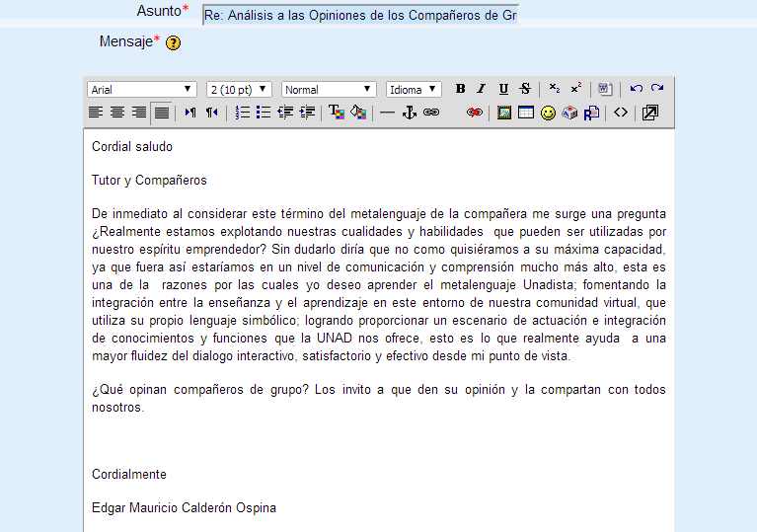The height and width of the screenshot is (532, 757).
Task: Open the font size 2 (10 pt) dropdown
Action: (239, 90)
